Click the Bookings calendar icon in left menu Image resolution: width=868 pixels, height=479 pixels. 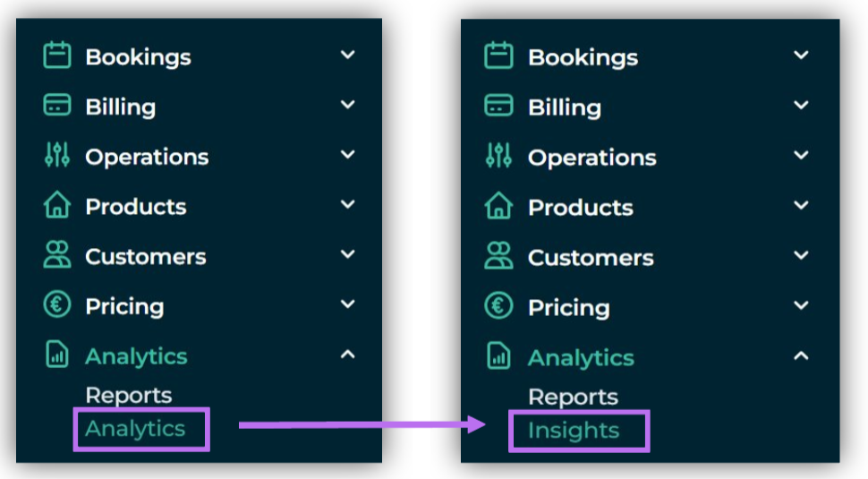[57, 56]
